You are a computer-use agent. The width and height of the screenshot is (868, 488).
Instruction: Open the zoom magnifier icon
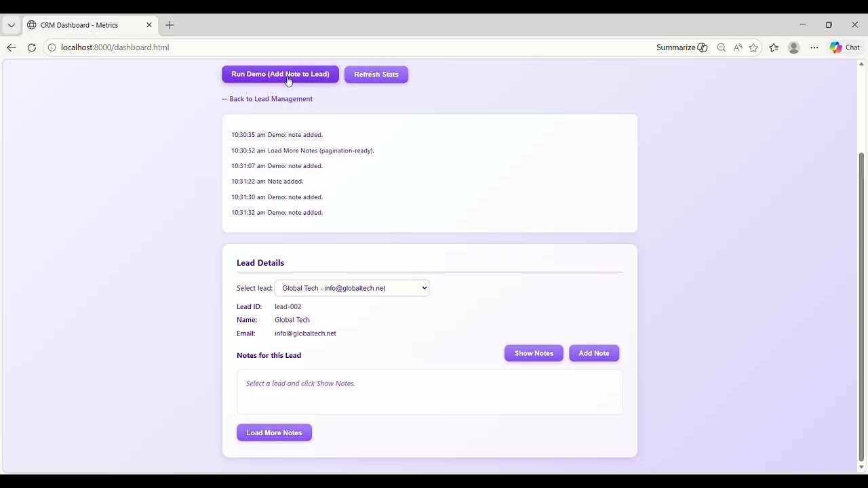(x=722, y=47)
